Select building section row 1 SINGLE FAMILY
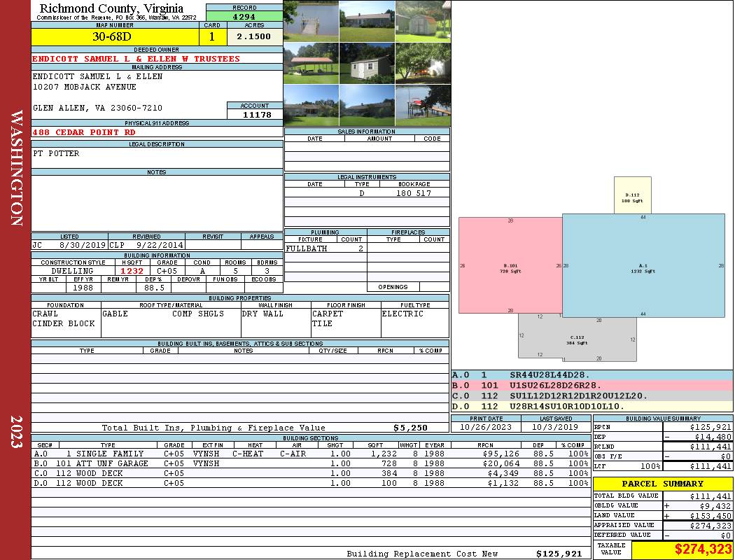The height and width of the screenshot is (560, 735). 310,454
